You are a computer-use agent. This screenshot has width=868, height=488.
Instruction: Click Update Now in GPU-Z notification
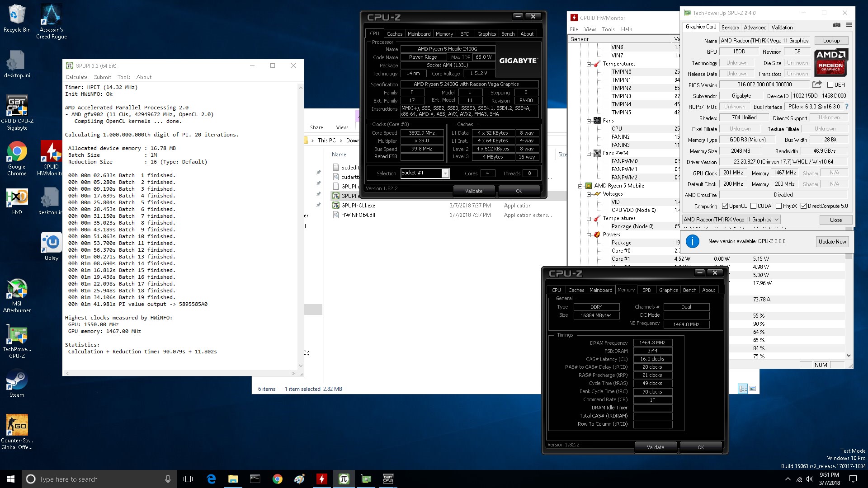click(832, 242)
